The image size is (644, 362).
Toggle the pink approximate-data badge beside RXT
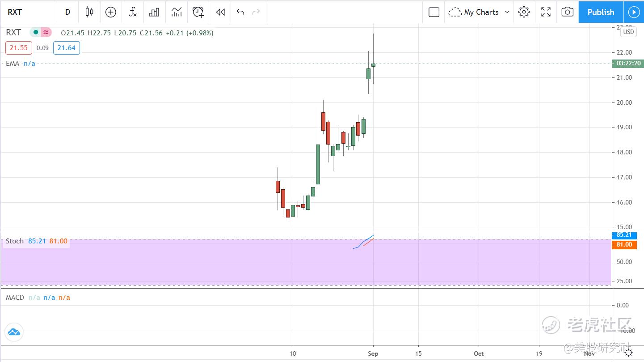(x=46, y=32)
